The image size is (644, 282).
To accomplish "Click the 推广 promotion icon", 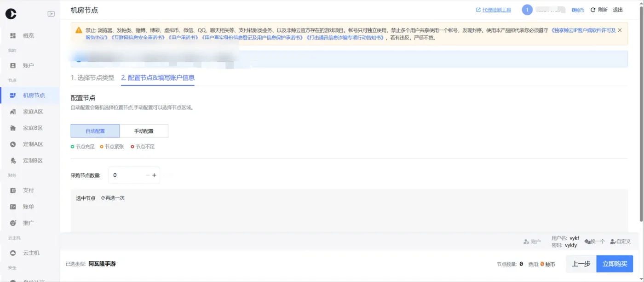I will click(x=13, y=223).
